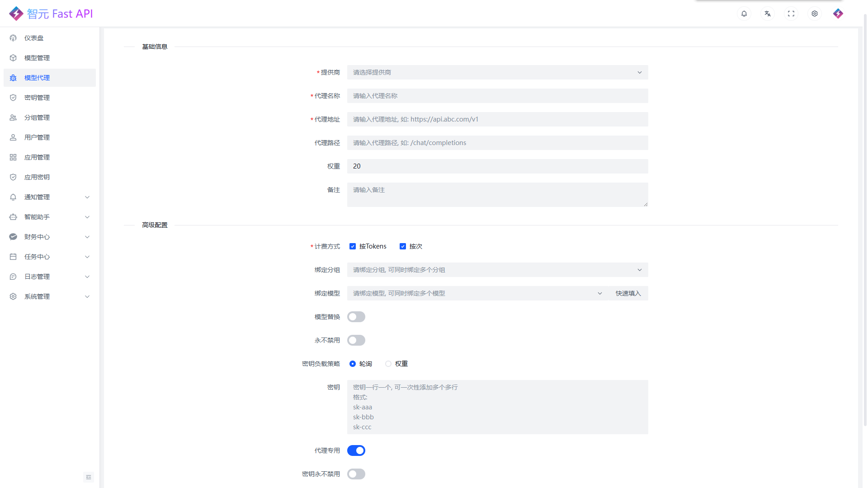Disable the 代理专用 toggle switch
The width and height of the screenshot is (868, 488).
[x=356, y=450]
